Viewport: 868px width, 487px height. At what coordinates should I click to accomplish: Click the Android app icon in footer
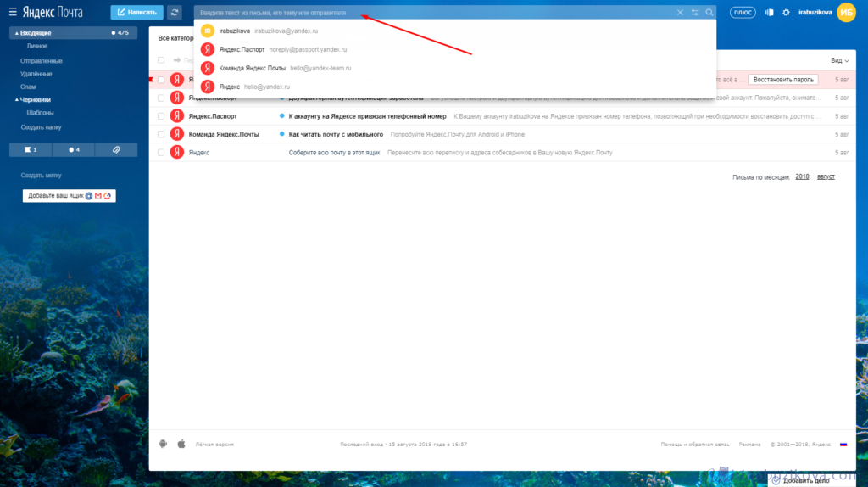tap(163, 444)
